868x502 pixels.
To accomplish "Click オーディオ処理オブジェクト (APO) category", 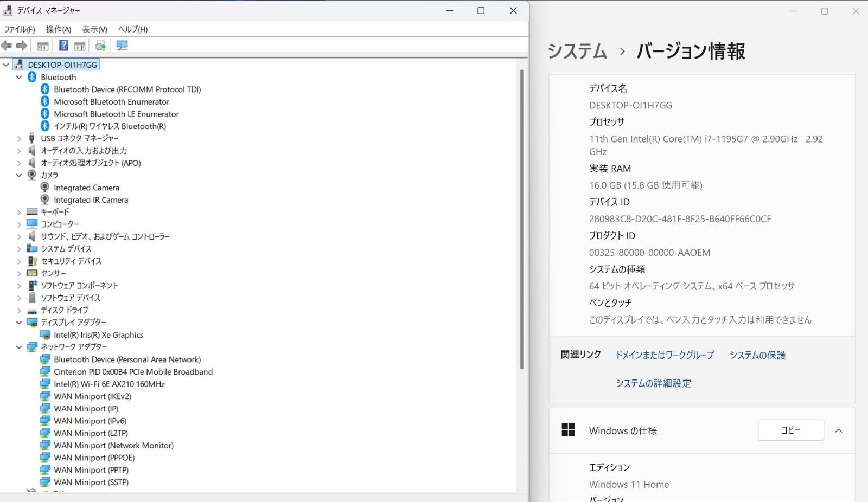I will click(x=91, y=163).
